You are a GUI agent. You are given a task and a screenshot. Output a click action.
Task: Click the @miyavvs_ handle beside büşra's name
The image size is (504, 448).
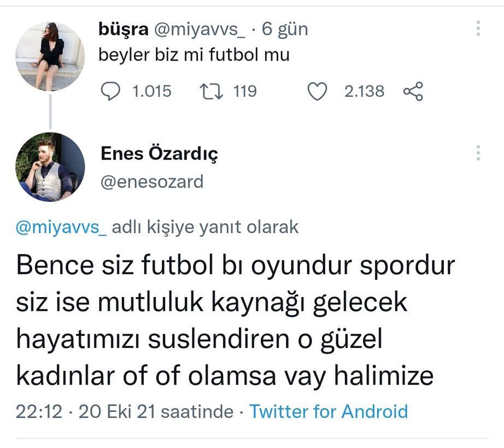[200, 29]
